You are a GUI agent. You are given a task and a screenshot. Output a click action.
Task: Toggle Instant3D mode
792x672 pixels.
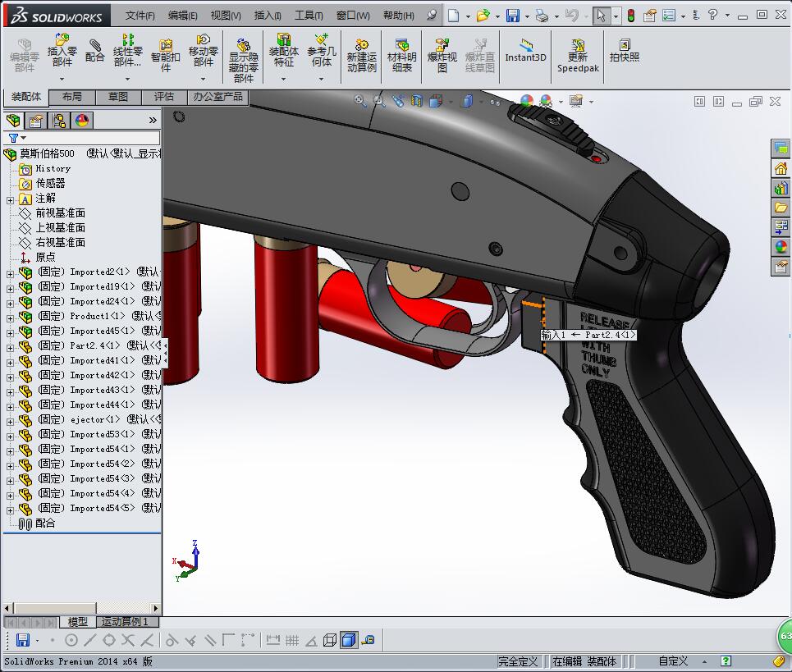tap(526, 51)
